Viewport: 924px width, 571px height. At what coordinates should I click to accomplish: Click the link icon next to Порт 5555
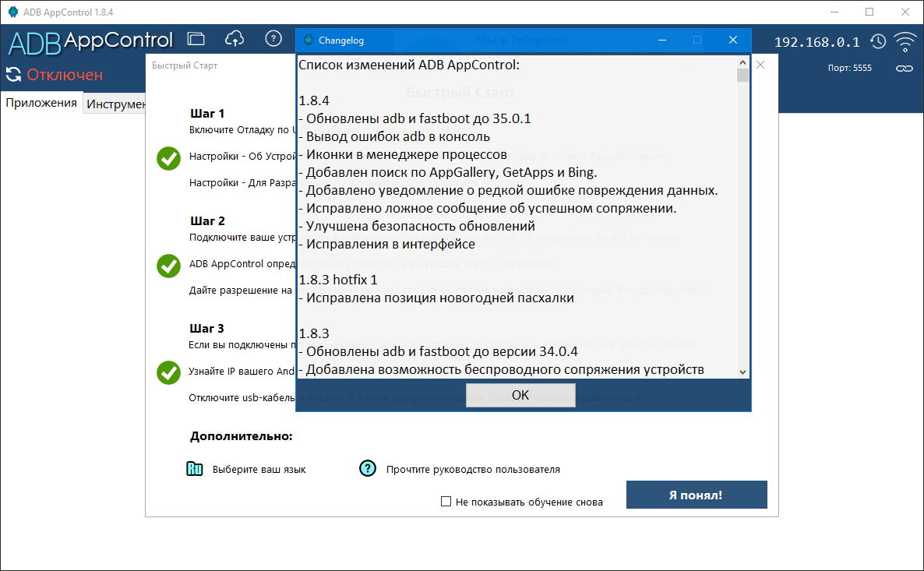(x=904, y=69)
